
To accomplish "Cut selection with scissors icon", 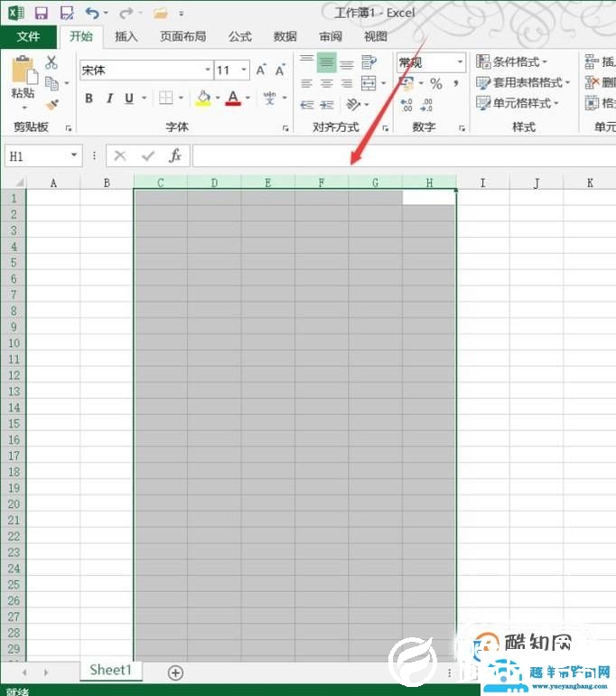I will point(51,62).
